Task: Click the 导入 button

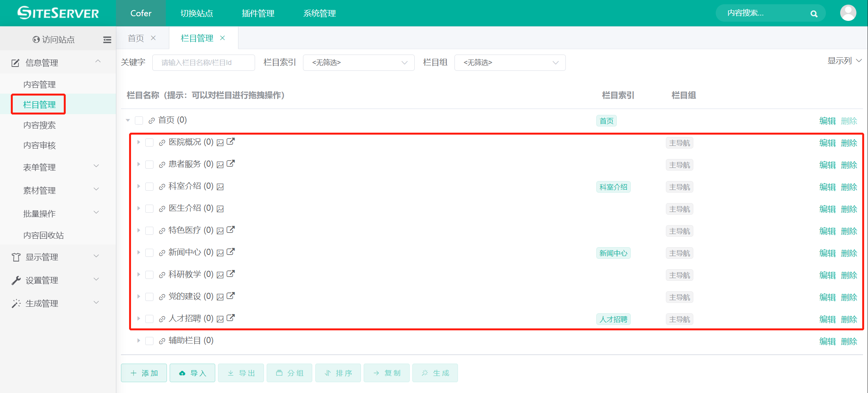Action: pos(192,373)
